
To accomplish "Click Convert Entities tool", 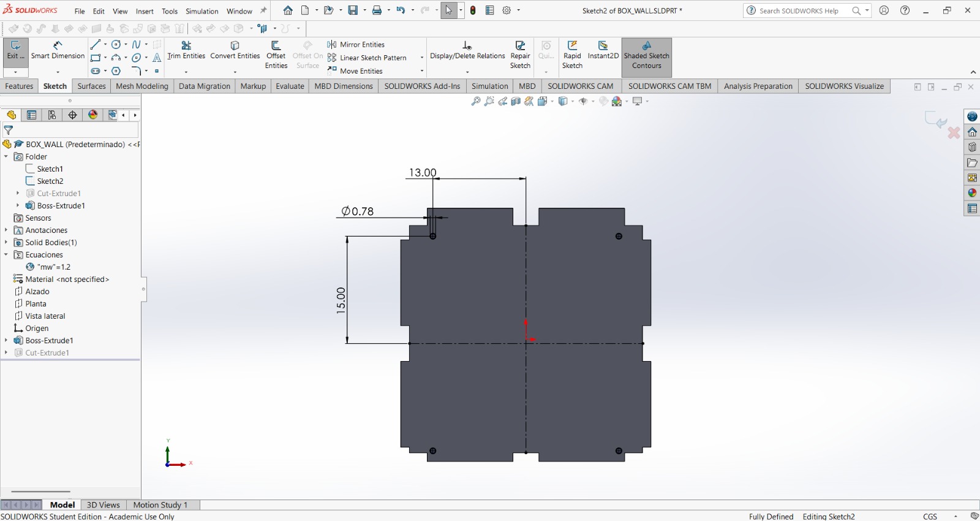I will (235, 50).
